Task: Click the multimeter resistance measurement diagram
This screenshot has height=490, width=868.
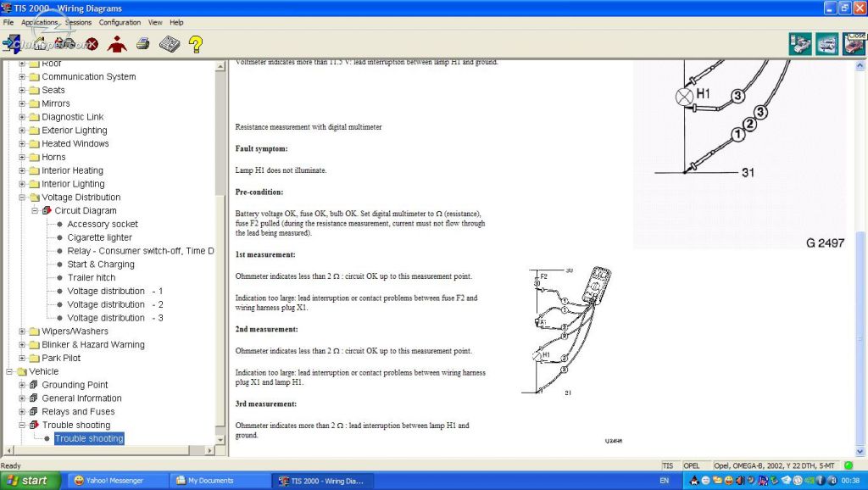Action: click(571, 355)
